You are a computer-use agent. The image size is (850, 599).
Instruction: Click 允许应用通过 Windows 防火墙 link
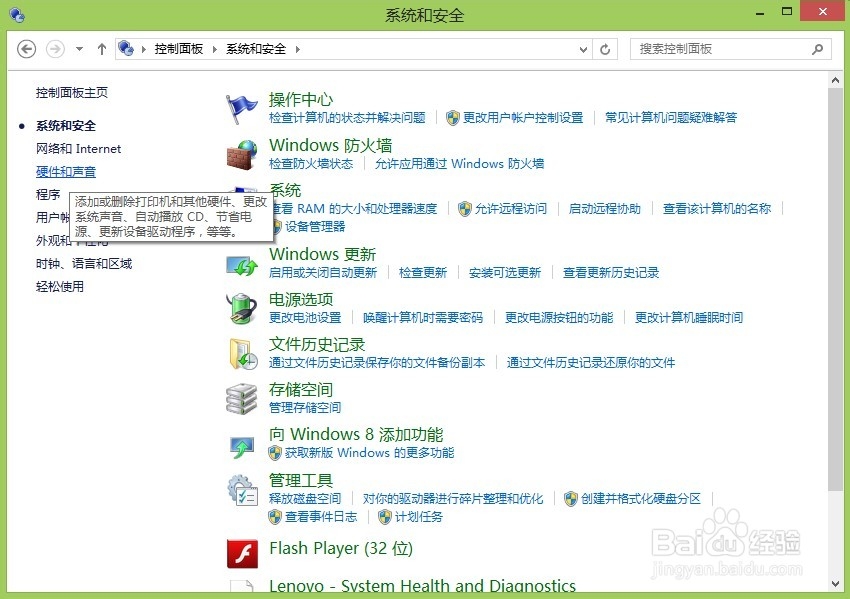click(x=460, y=164)
